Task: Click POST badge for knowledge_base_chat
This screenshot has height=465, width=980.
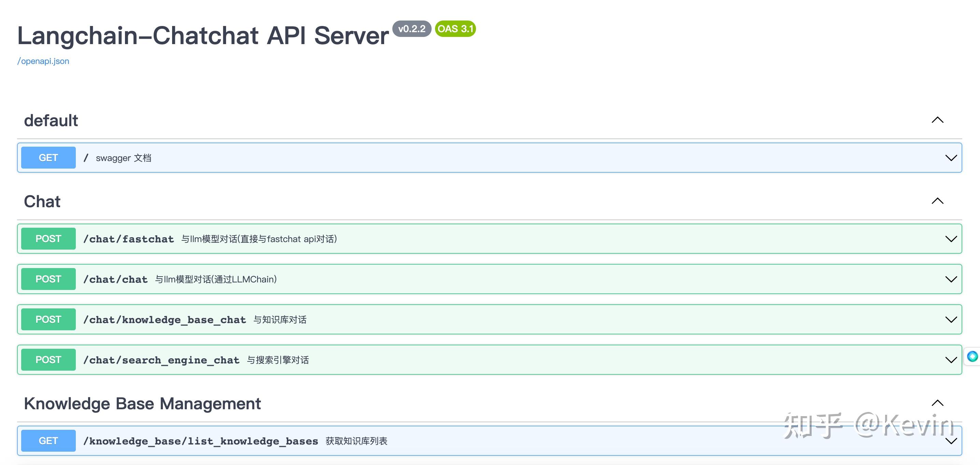Action: 48,320
